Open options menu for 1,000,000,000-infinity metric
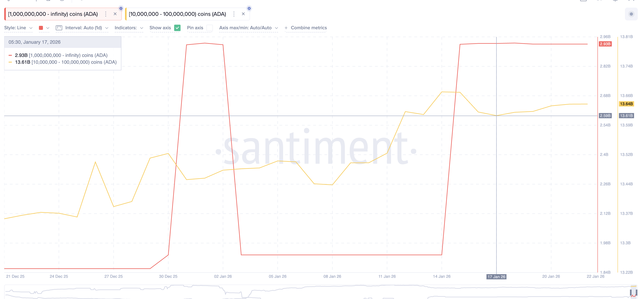Image resolution: width=644 pixels, height=299 pixels. (106, 14)
